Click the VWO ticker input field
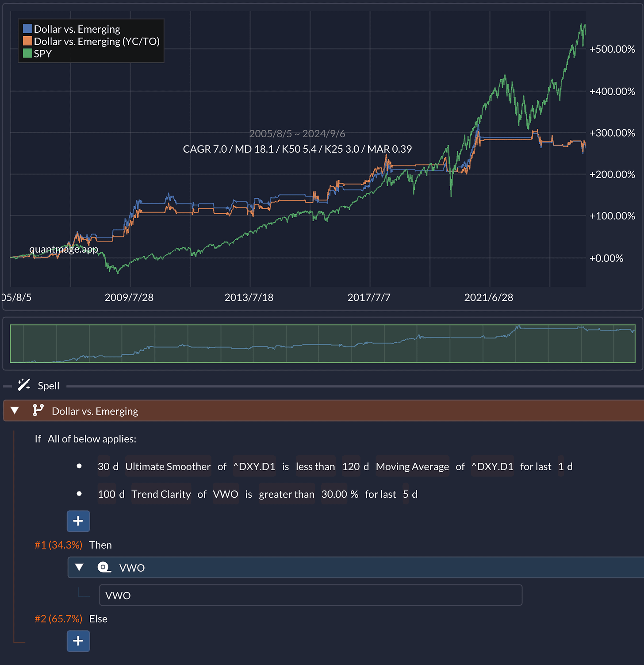This screenshot has height=665, width=644. (x=310, y=595)
